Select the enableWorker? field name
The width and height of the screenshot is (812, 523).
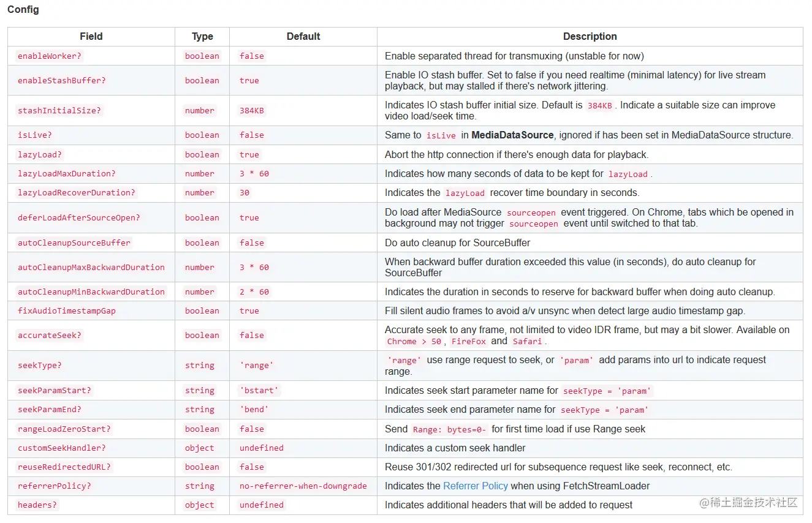50,56
